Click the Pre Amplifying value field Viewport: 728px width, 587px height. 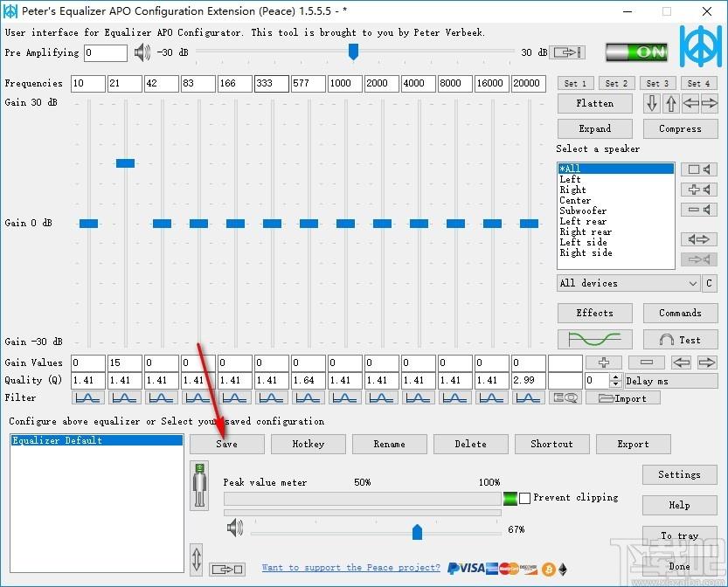point(106,52)
